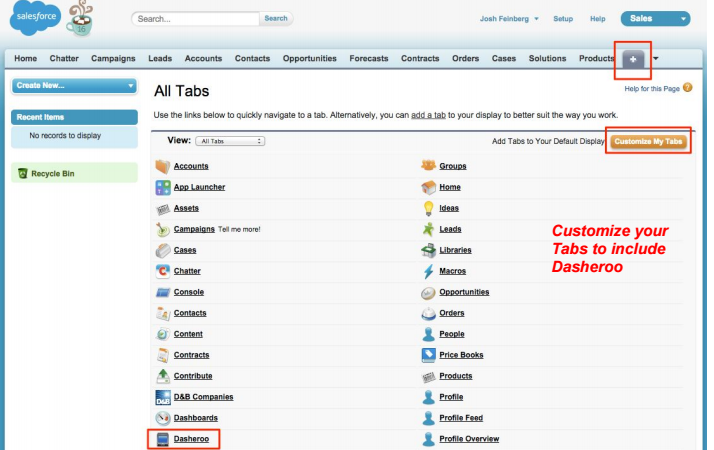Click the D&B Companies icon

click(163, 397)
